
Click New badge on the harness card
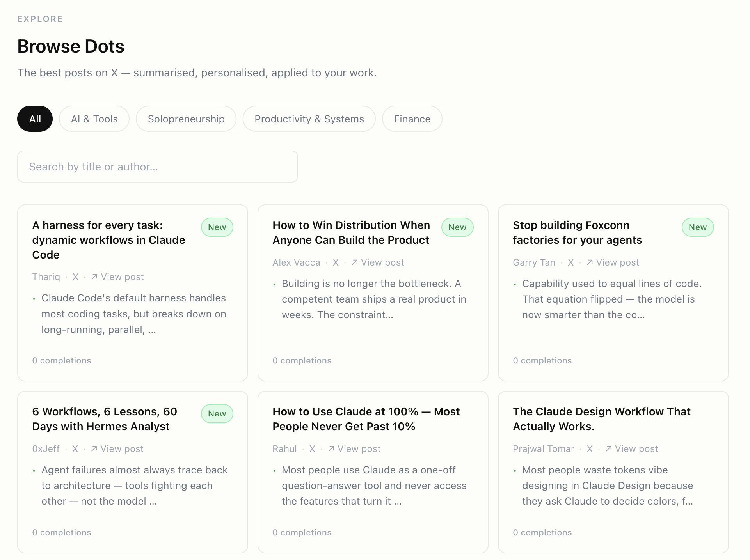[x=217, y=227]
